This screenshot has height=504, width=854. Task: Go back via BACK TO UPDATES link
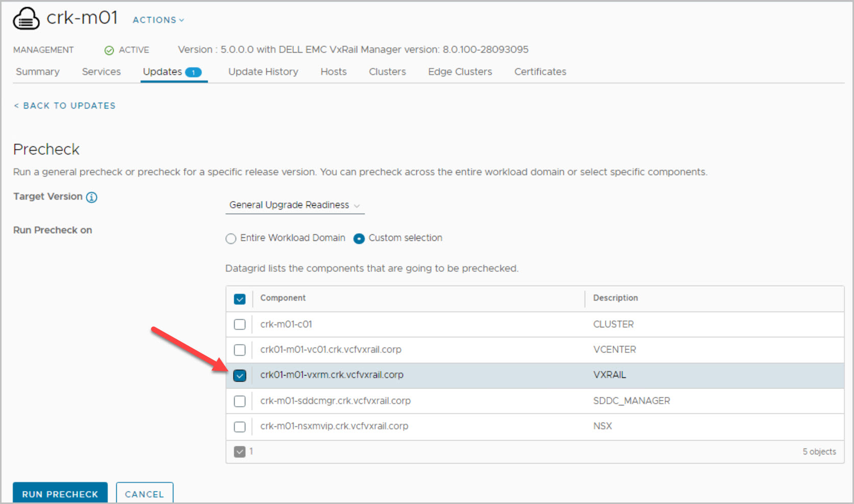coord(65,106)
